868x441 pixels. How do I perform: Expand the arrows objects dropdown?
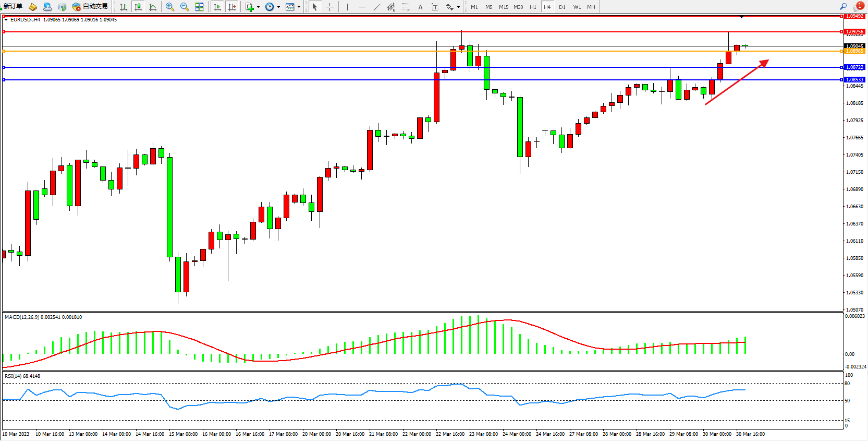coord(458,7)
